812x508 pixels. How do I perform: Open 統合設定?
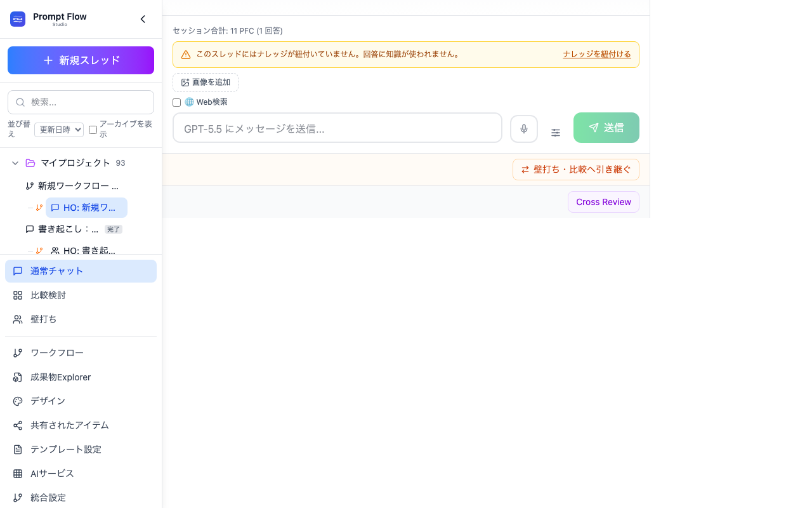(x=81, y=498)
